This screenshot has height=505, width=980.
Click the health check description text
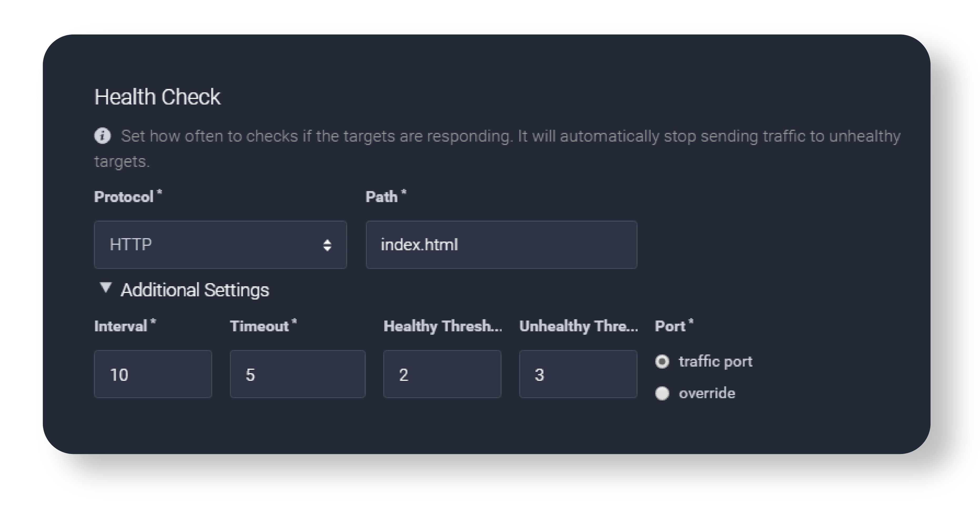(x=510, y=136)
